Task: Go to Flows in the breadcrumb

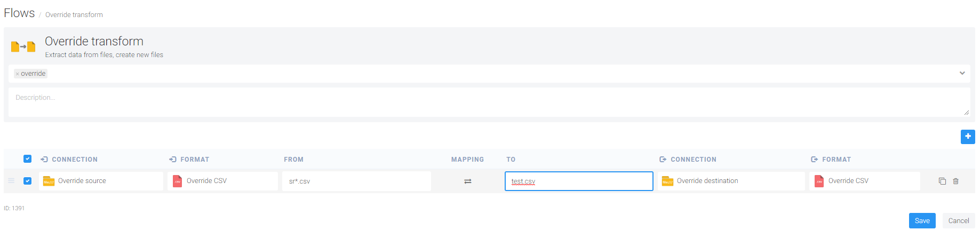Action: (x=19, y=13)
